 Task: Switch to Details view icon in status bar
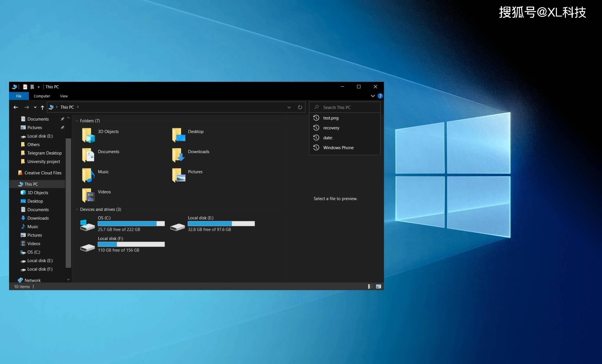(x=371, y=286)
